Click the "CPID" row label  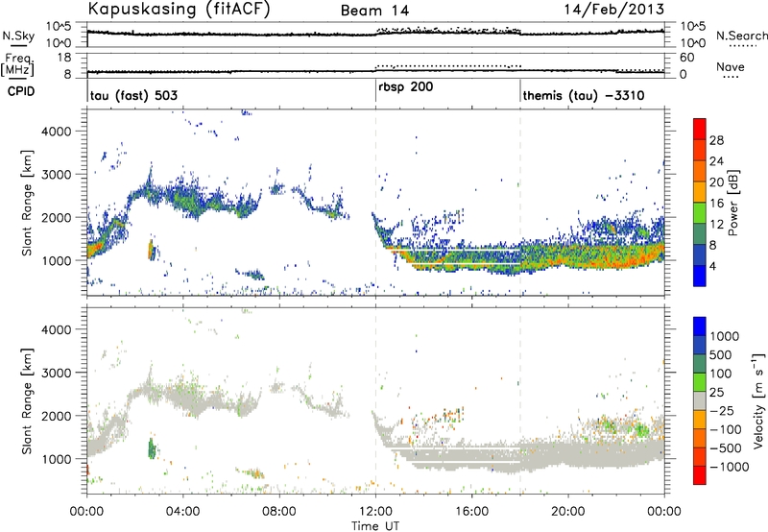coord(21,91)
